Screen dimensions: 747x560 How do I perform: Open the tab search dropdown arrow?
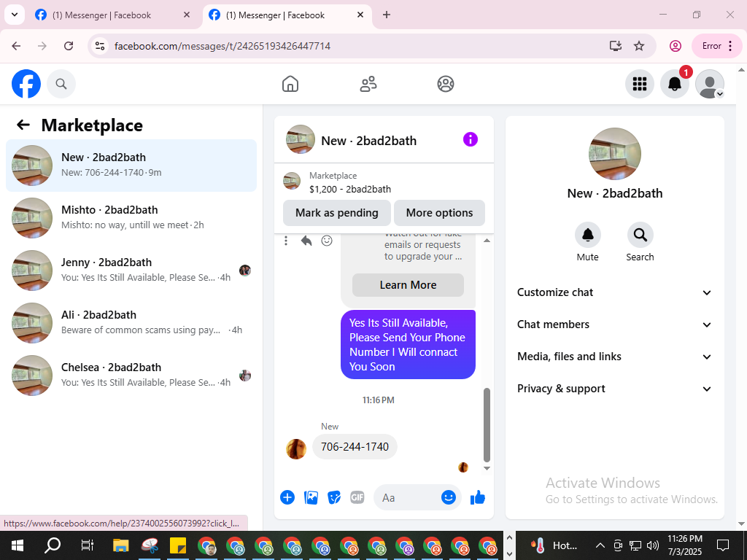15,15
